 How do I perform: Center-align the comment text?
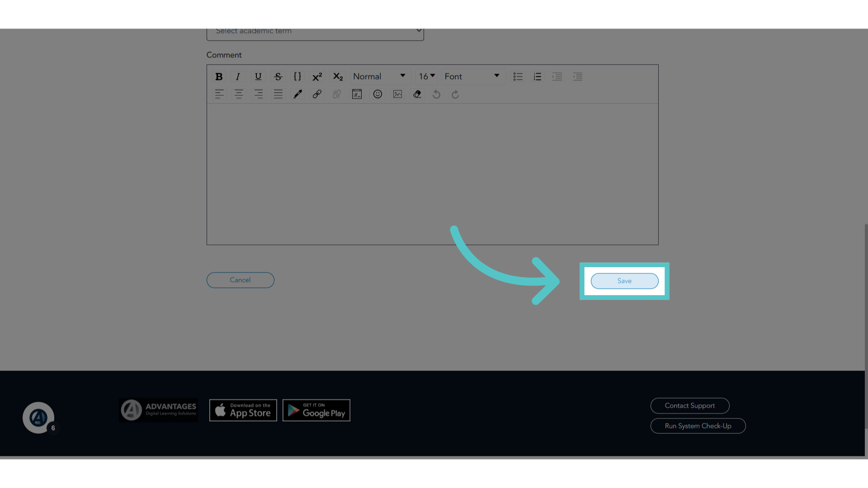[239, 94]
